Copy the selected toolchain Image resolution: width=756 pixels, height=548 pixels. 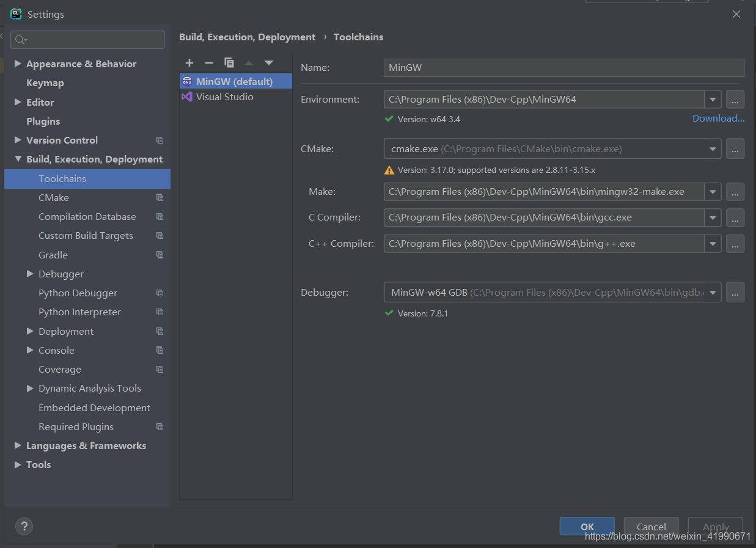point(229,63)
